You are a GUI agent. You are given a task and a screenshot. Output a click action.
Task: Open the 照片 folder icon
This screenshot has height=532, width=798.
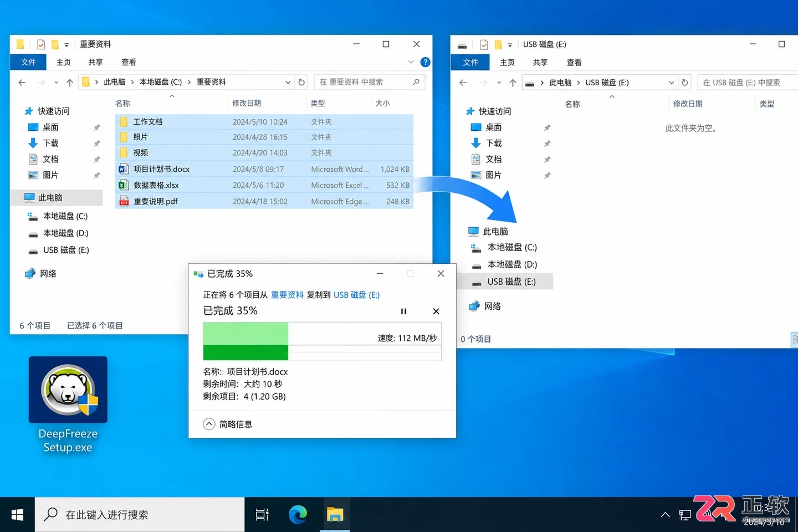click(124, 137)
